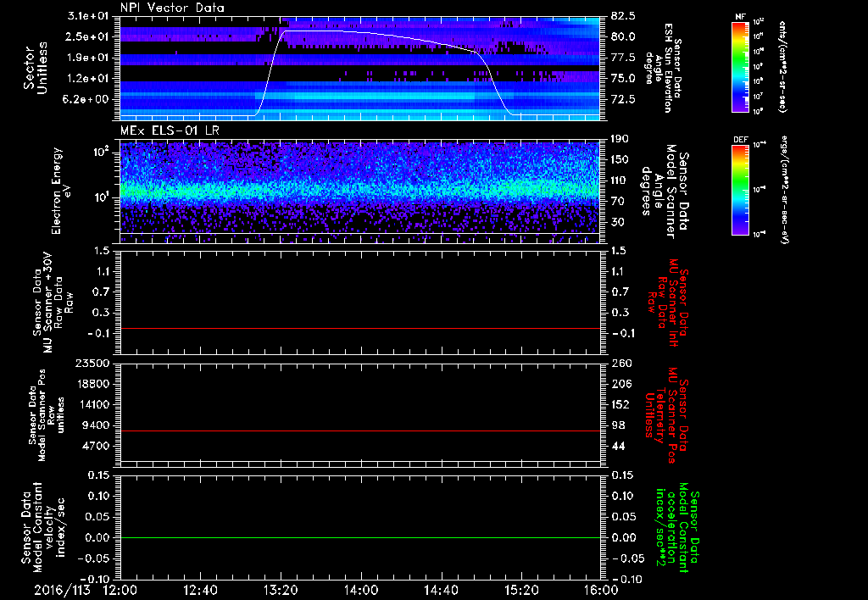Image resolution: width=868 pixels, height=600 pixels.
Task: Click the "NF" label above the colorbar
Action: click(x=741, y=17)
